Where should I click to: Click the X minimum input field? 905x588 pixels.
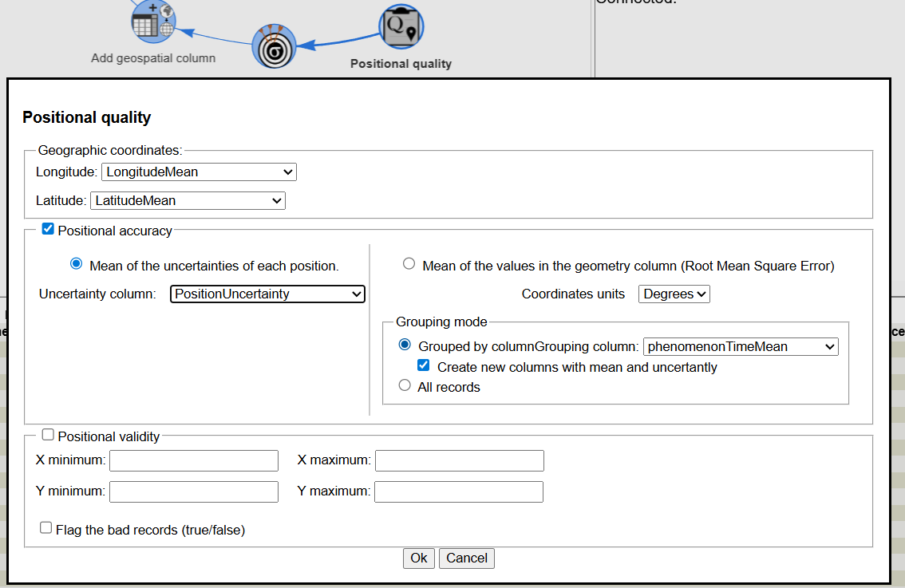(x=194, y=461)
